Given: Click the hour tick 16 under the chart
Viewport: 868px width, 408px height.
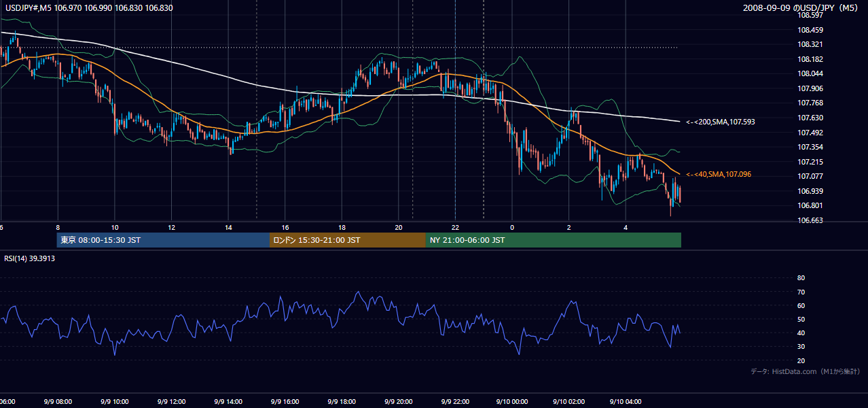Looking at the screenshot, I should click(x=285, y=228).
